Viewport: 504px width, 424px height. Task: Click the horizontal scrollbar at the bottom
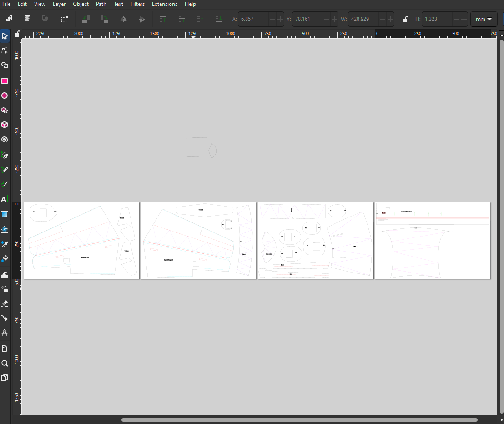point(299,420)
